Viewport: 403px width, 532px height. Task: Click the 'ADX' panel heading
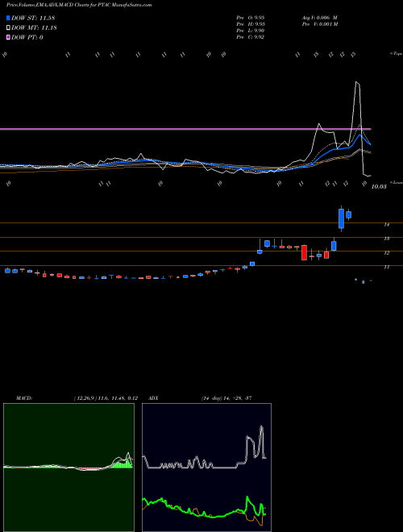153,398
